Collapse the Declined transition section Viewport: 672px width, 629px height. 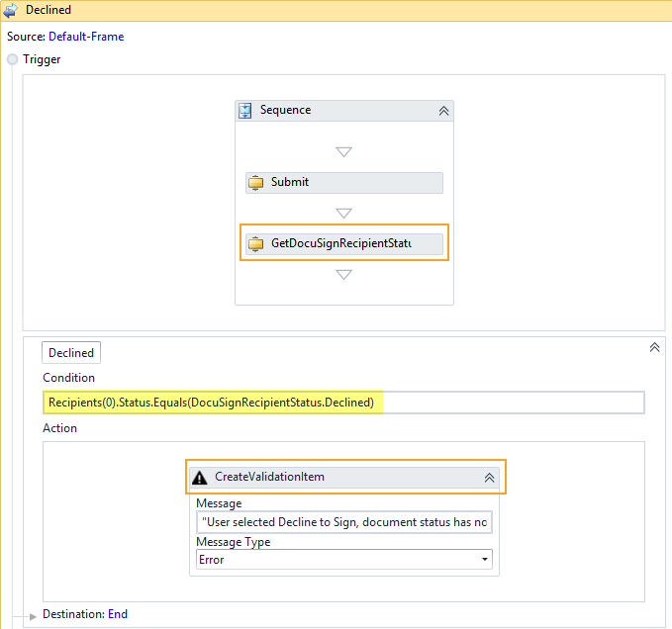(x=654, y=347)
